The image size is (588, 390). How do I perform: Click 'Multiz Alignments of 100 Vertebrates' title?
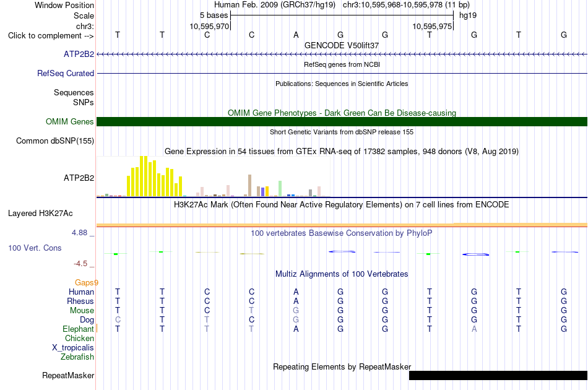tap(342, 274)
